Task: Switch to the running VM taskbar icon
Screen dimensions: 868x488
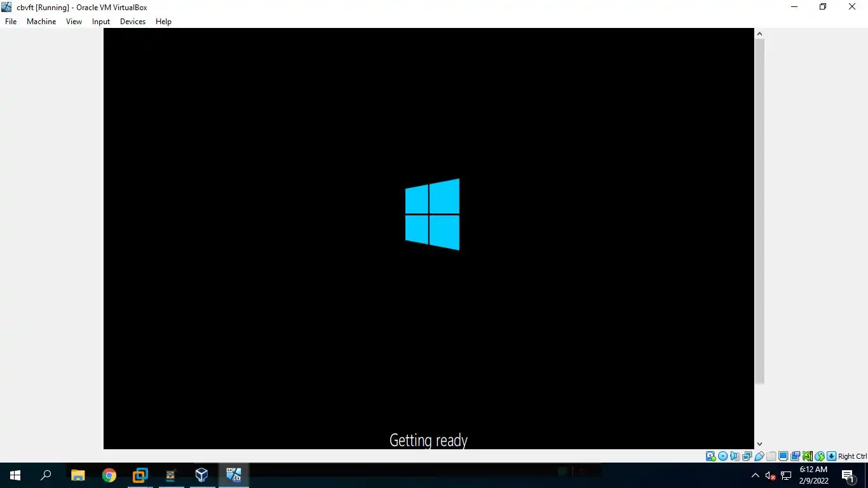Action: click(x=233, y=475)
